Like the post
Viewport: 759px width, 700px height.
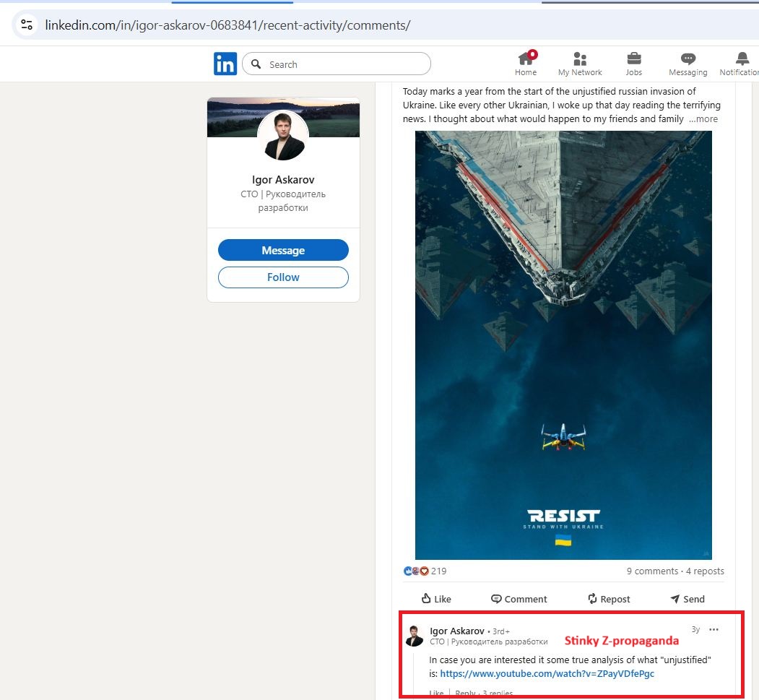point(436,599)
